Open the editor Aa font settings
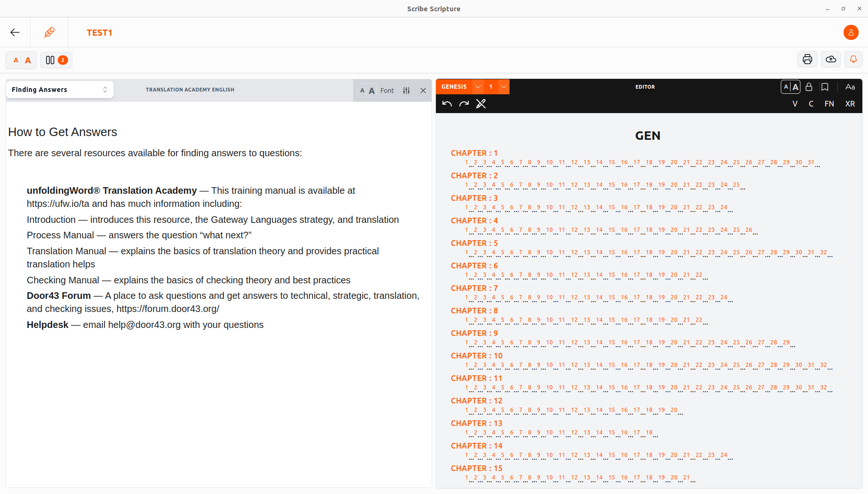 point(850,87)
